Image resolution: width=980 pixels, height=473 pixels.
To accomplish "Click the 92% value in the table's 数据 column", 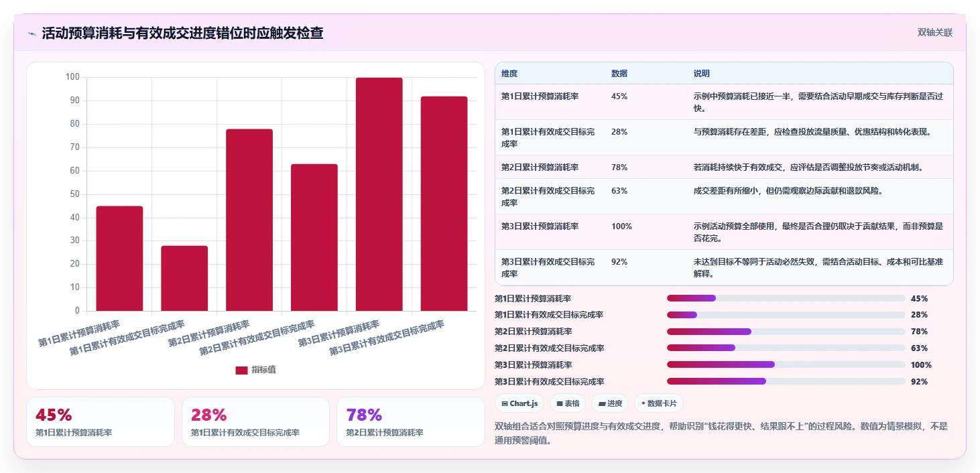I will click(x=619, y=262).
